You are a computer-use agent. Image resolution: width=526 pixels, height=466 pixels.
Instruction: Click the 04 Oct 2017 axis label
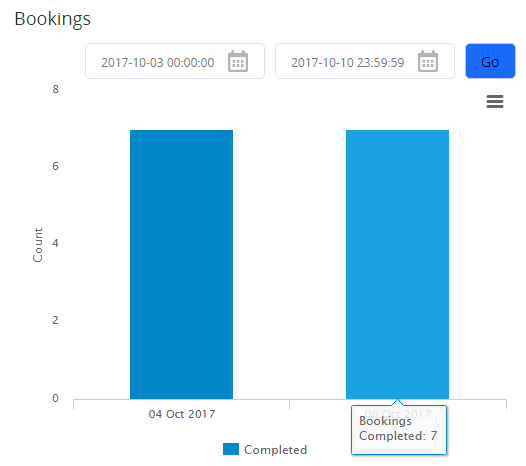tap(182, 414)
